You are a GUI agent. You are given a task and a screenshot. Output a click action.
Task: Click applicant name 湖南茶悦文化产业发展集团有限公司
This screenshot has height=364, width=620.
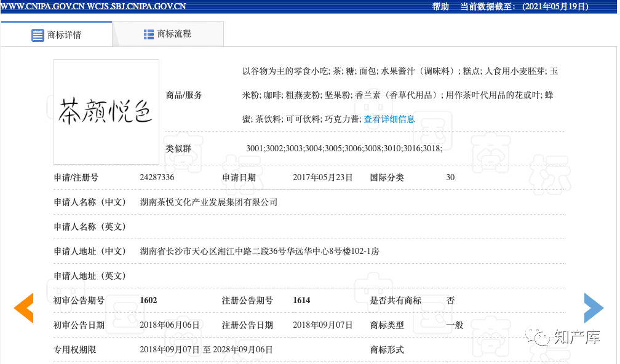(x=209, y=202)
